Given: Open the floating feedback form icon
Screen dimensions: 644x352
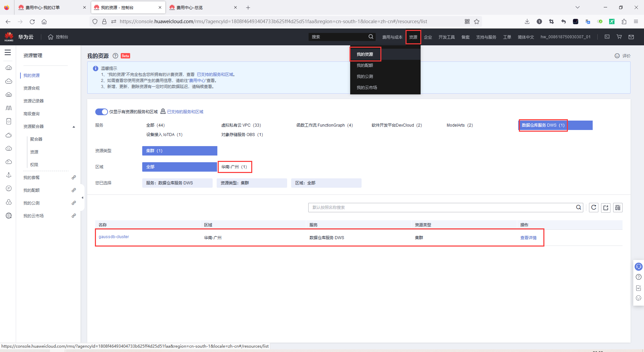Looking at the screenshot, I should [x=639, y=288].
